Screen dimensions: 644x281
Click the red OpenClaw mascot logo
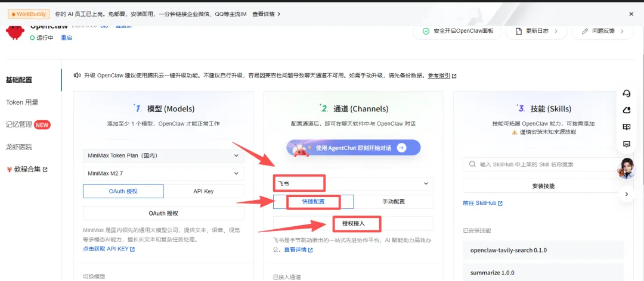click(15, 32)
